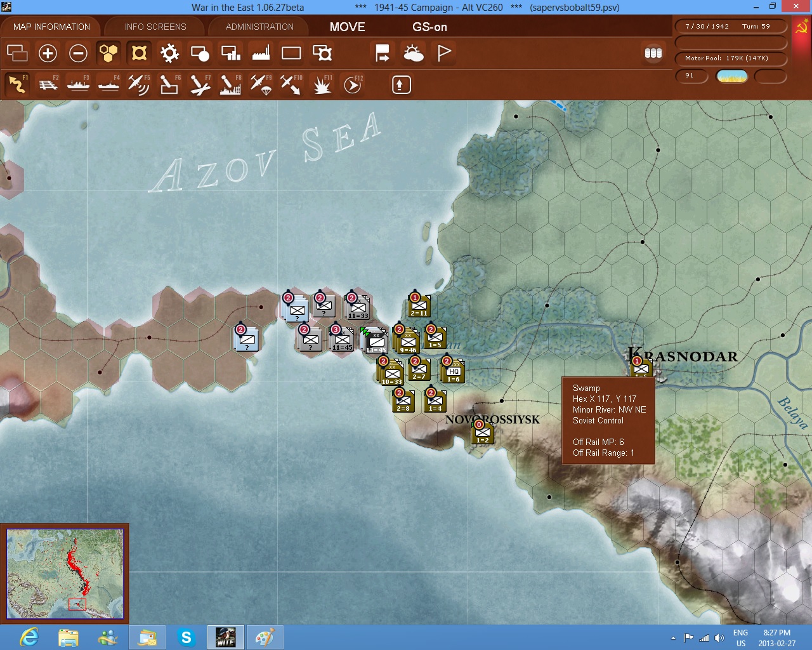
Task: Select the unit labeled 11=33
Action: pos(357,307)
